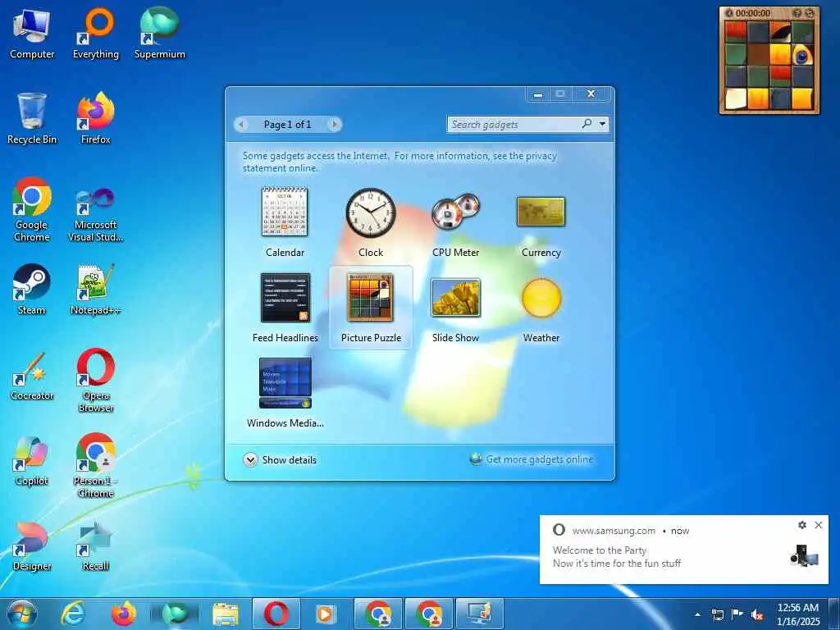The height and width of the screenshot is (630, 840).
Task: Select the Notepad++ desktop shortcut
Action: click(x=96, y=290)
